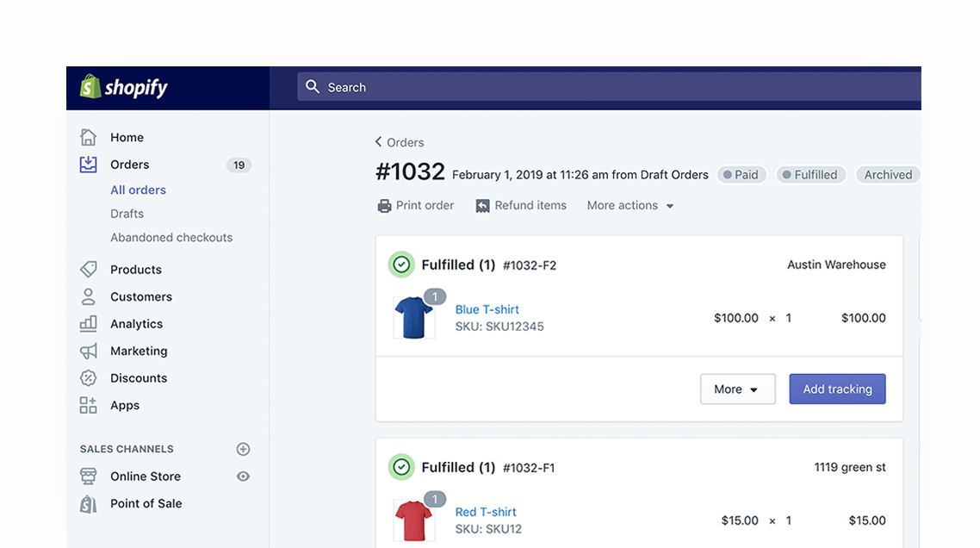Select the Analytics bar chart icon

point(89,323)
